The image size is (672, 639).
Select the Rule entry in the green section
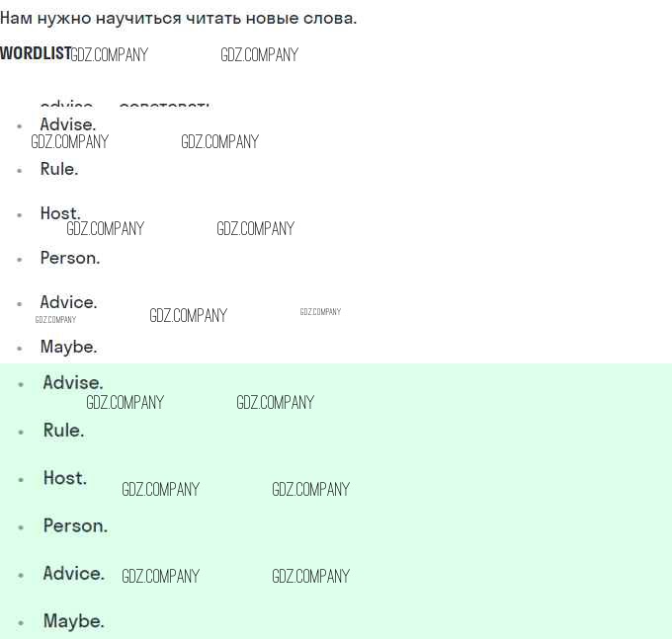tap(63, 431)
